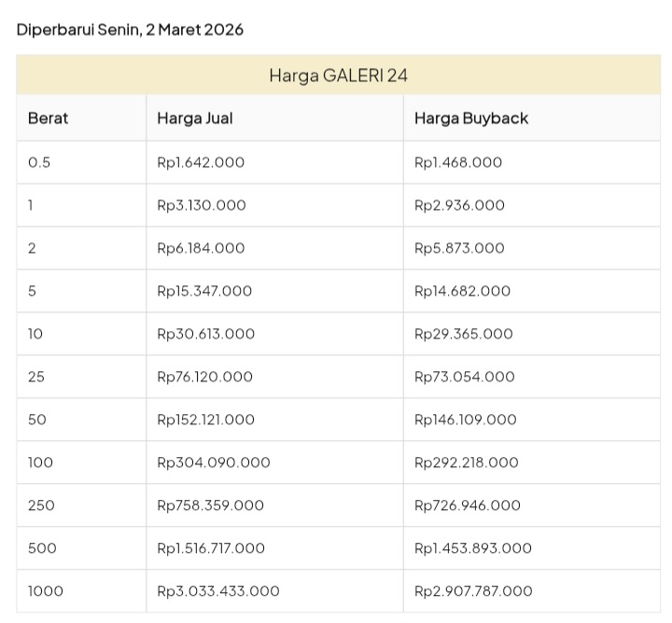
Task: Click sell price Rp1.642.000
Action: [201, 162]
